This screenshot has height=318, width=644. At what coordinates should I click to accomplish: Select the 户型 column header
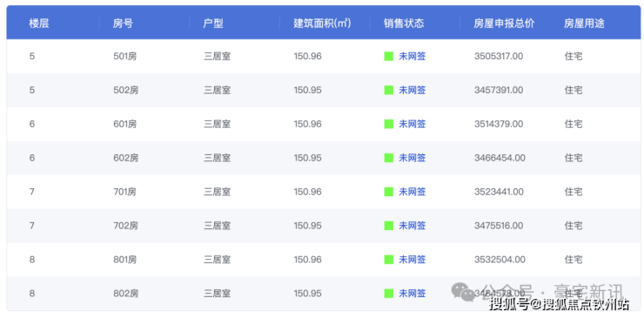pos(213,24)
